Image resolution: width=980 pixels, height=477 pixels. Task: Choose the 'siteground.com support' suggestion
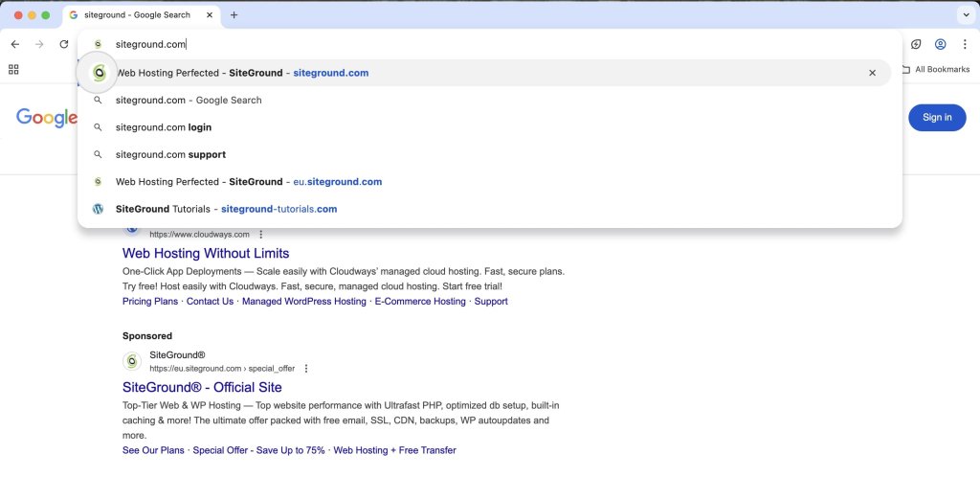click(x=483, y=154)
